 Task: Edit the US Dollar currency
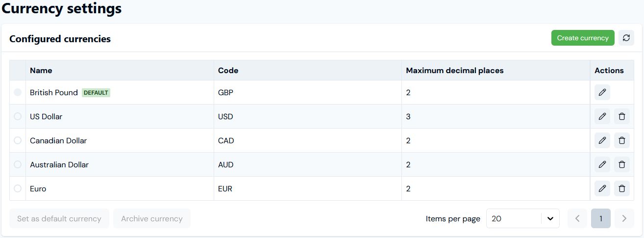click(602, 116)
